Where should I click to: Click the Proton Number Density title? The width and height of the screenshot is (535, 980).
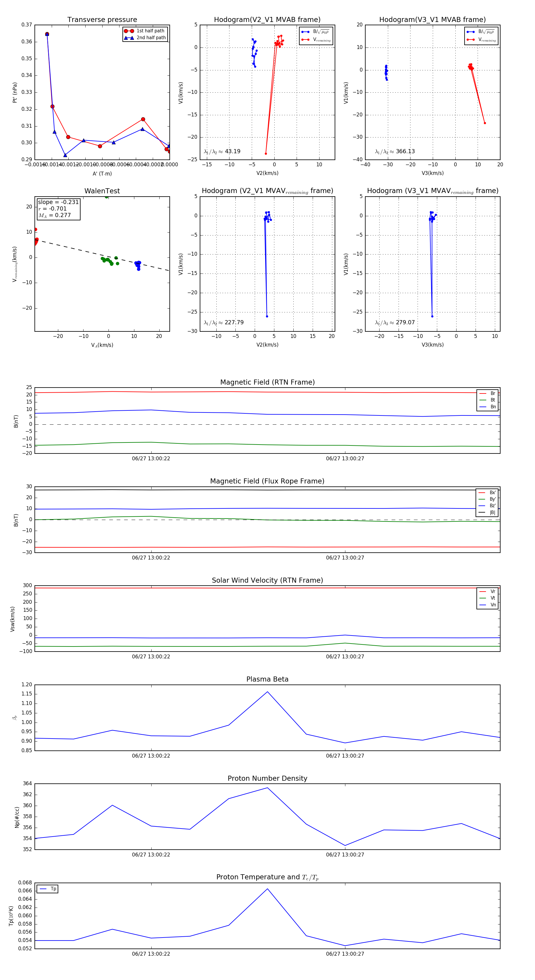point(267,778)
